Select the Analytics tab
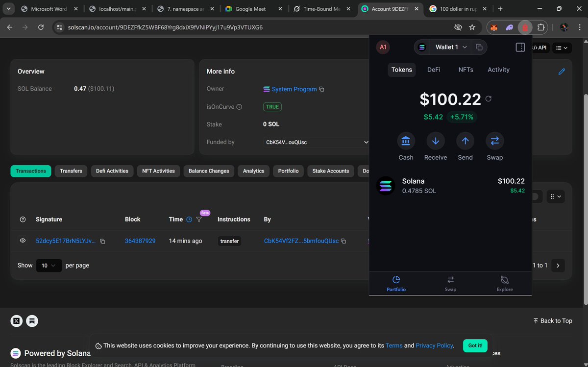Viewport: 588px width, 367px height. pos(253,171)
